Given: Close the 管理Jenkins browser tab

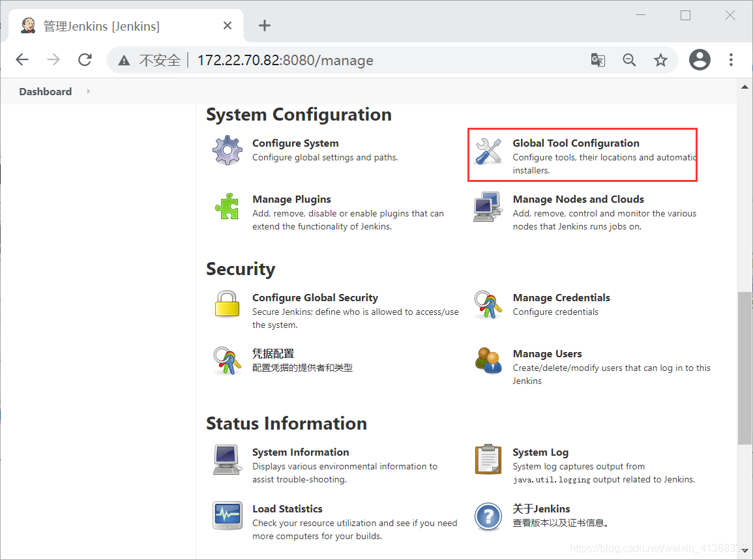Looking at the screenshot, I should [228, 25].
